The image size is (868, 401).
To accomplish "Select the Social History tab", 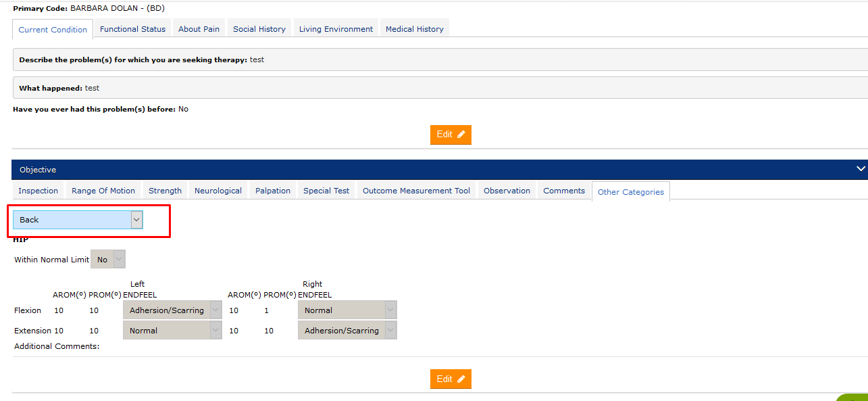I will (259, 29).
